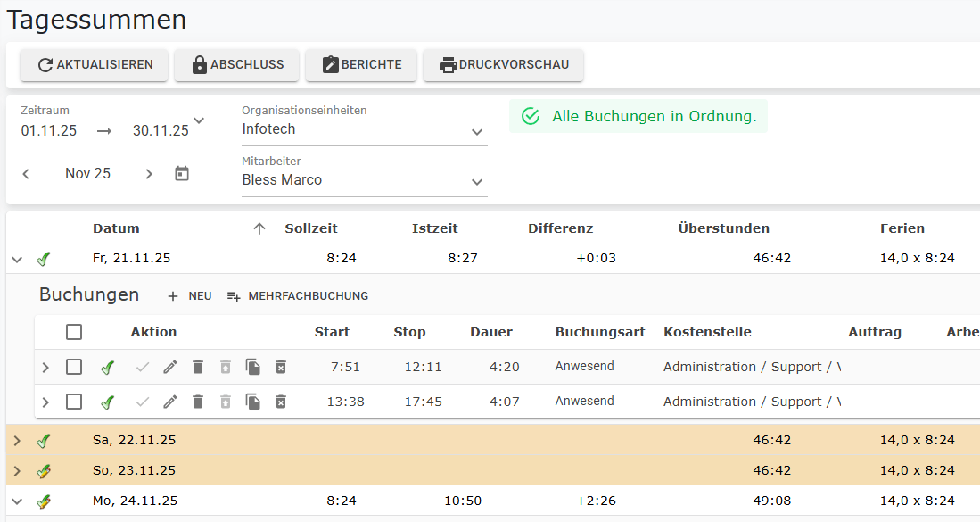980x522 pixels.
Task: Open the Organisationseinheiten dropdown for Infotech
Action: [x=477, y=131]
